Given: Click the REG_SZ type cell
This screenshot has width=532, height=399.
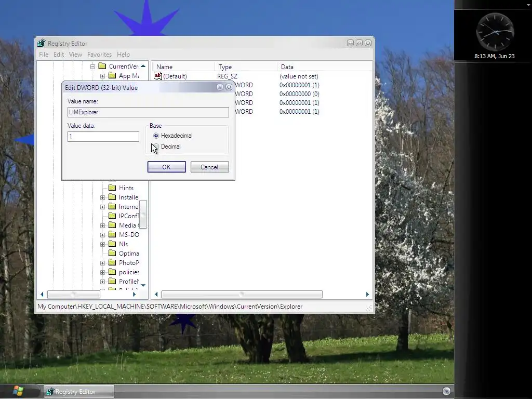Looking at the screenshot, I should [228, 76].
